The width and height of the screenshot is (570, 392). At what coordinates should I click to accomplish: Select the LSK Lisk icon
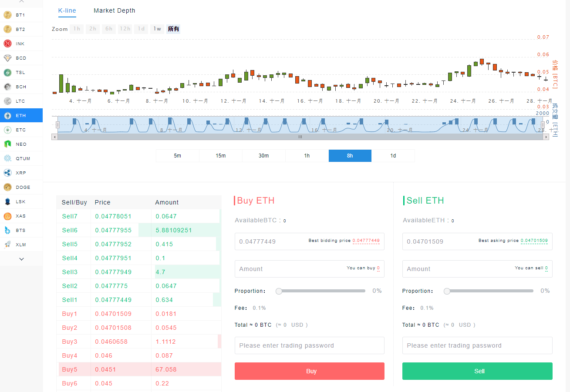click(7, 201)
